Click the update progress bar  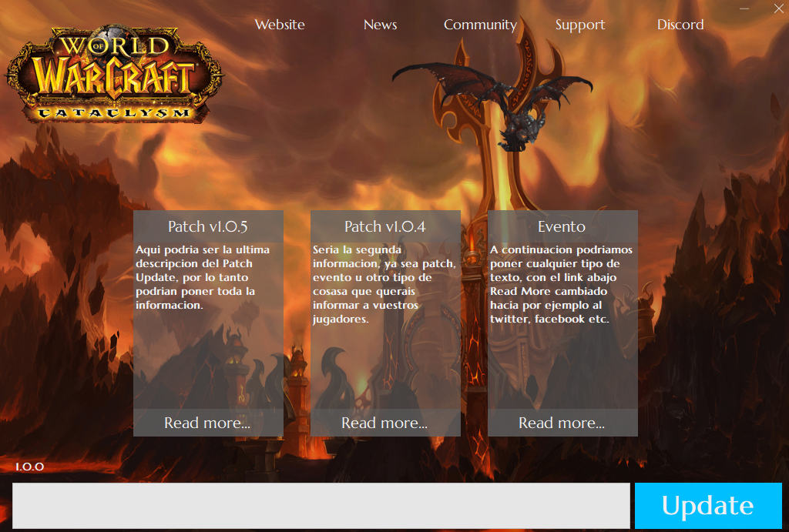point(321,505)
